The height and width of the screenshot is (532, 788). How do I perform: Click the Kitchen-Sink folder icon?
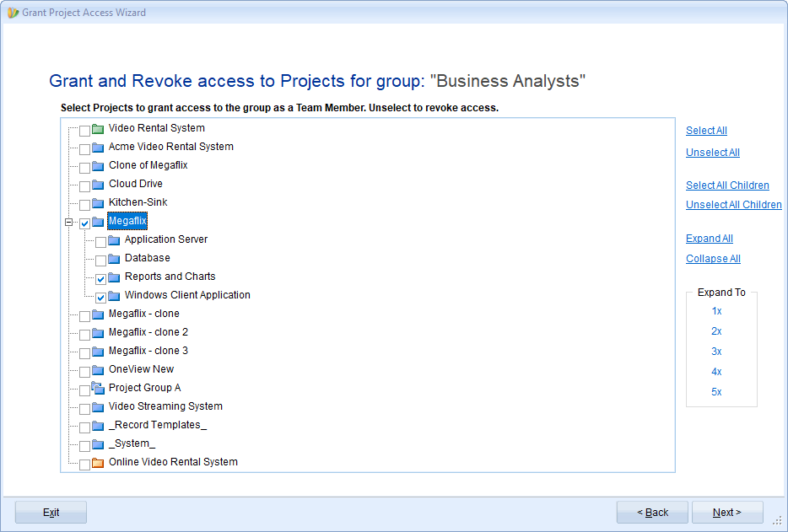(98, 203)
